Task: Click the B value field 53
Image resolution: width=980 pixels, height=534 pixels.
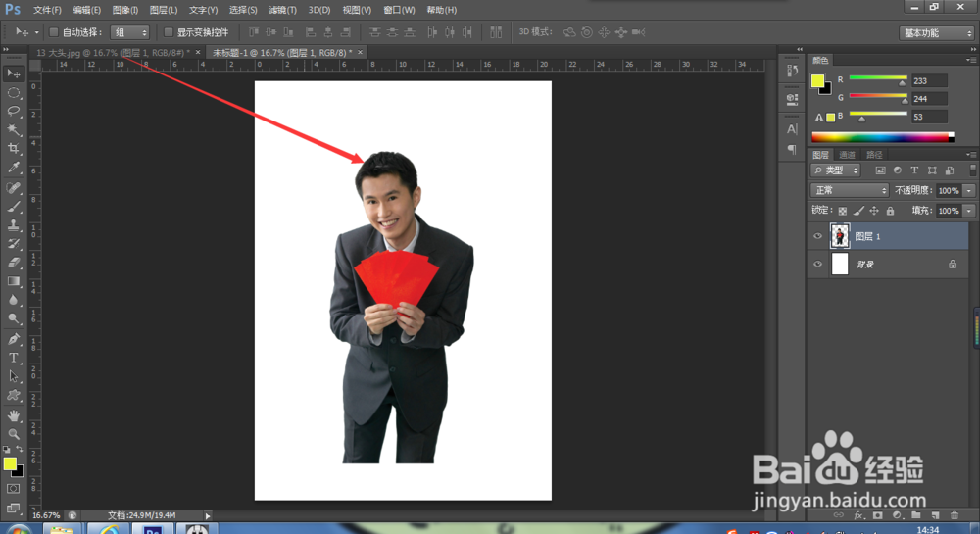Action: coord(929,117)
